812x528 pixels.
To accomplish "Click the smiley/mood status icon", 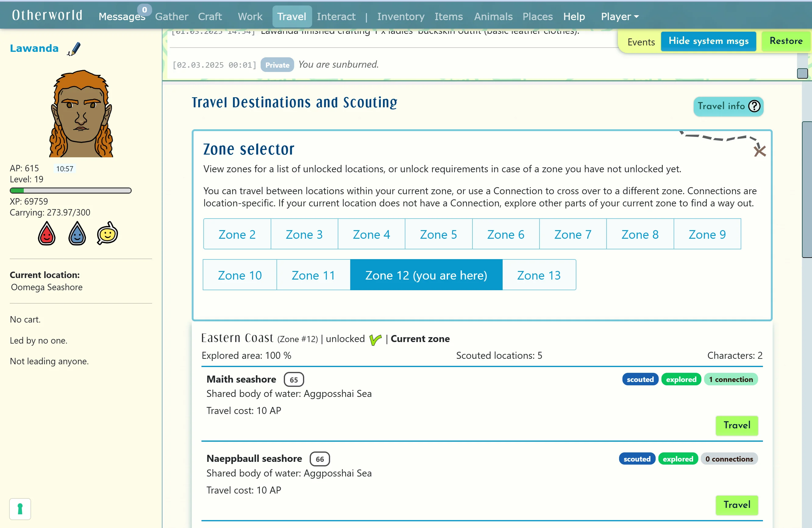I will 108,234.
